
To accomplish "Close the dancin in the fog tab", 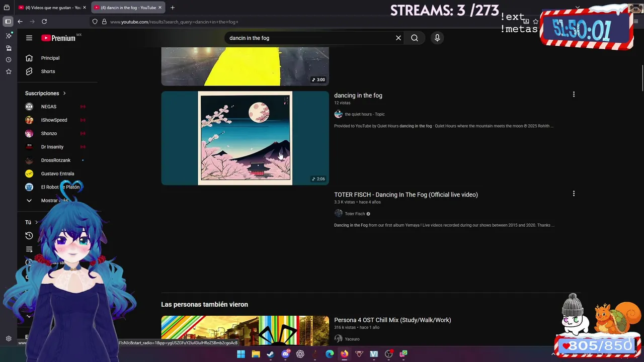I will click(x=160, y=8).
